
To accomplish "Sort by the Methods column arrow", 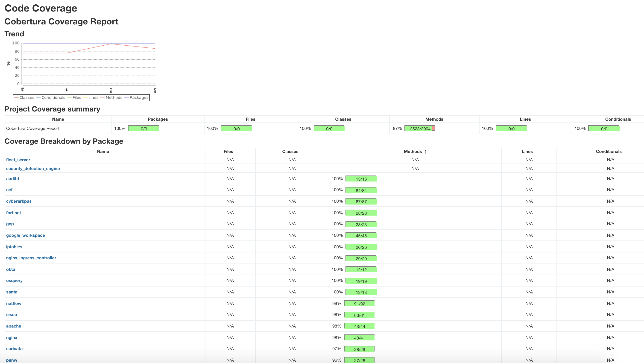I will pos(425,152).
